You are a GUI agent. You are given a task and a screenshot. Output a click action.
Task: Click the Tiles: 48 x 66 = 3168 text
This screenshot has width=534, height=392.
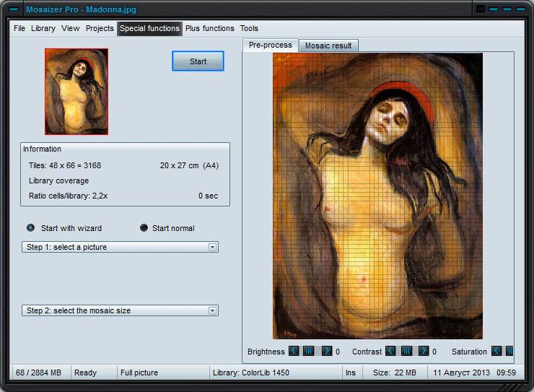[65, 165]
